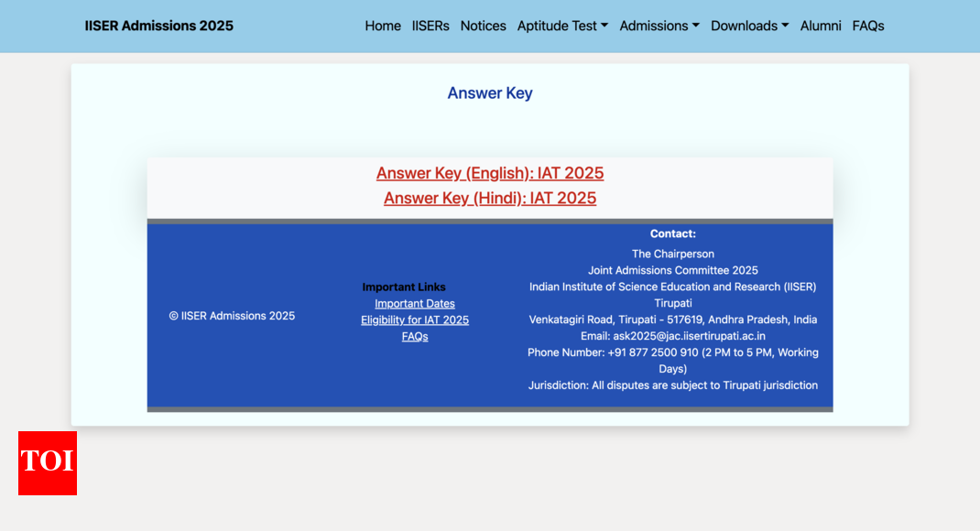Expand the Downloads dropdown menu
The width and height of the screenshot is (980, 531).
coord(749,26)
